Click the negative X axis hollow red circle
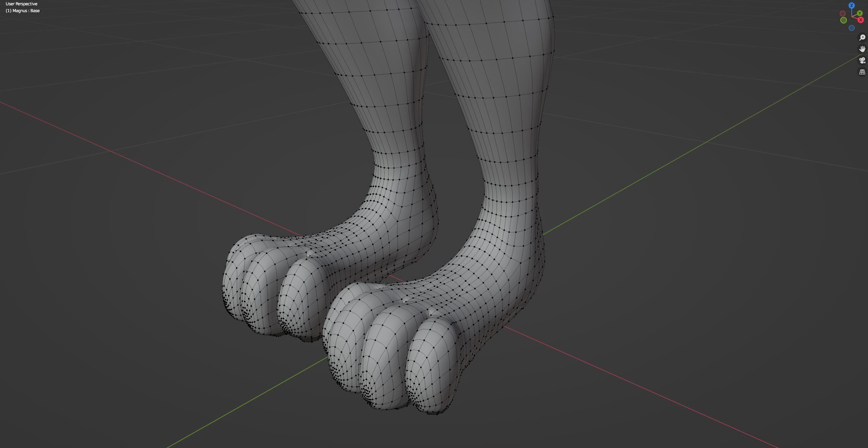The height and width of the screenshot is (448, 868). (x=843, y=14)
